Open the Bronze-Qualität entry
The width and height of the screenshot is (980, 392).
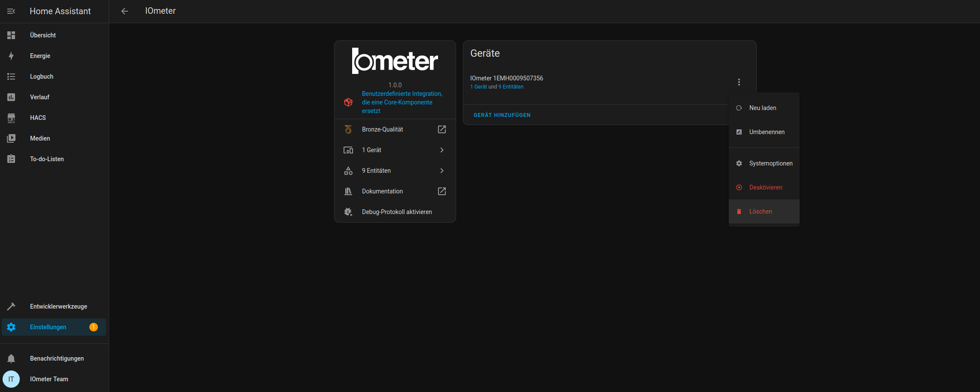pos(395,129)
